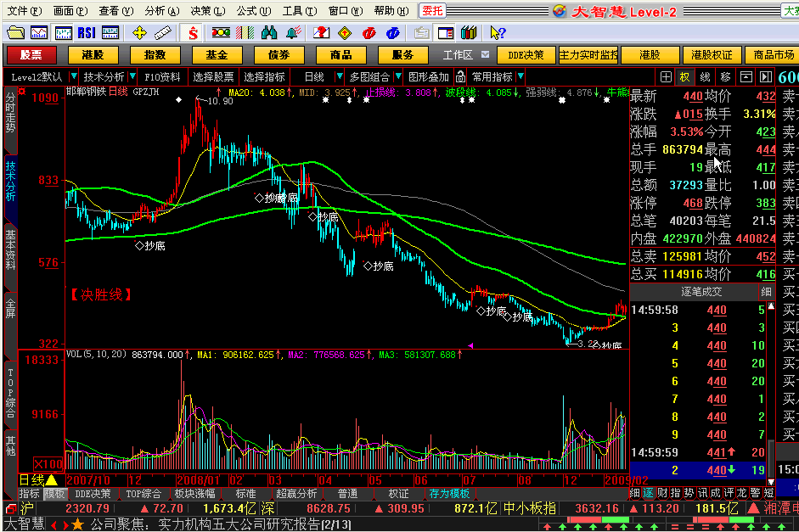
Task: Toggle the 线 button in chart header
Action: 706,77
